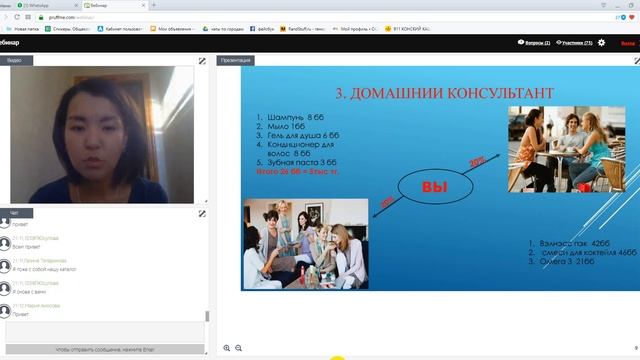Click the red heart bookmark icon
This screenshot has height=360, width=640.
click(632, 17)
